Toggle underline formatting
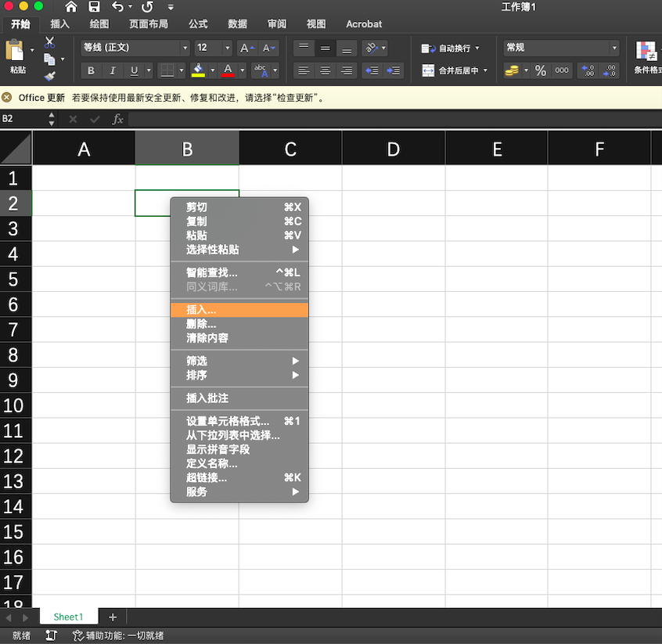Screen dimensions: 662x644 (133, 70)
